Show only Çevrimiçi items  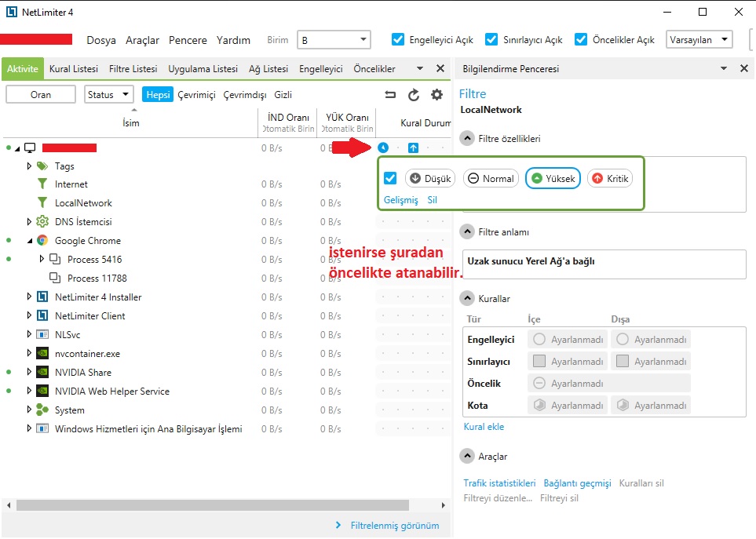pyautogui.click(x=196, y=95)
